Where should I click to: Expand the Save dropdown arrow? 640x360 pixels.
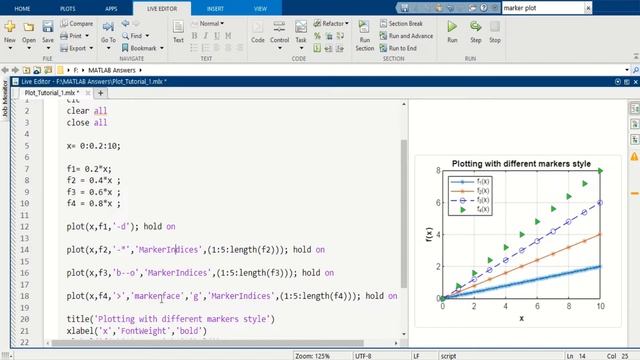pos(48,48)
